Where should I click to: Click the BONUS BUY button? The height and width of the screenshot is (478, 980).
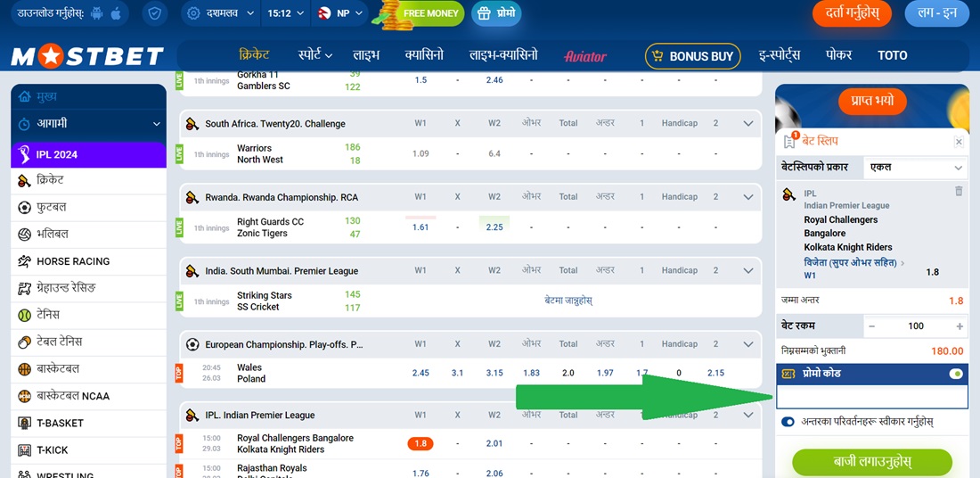692,56
